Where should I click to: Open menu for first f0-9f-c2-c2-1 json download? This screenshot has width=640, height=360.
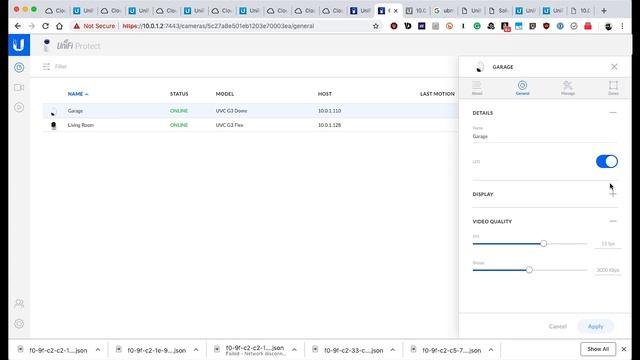(x=98, y=350)
